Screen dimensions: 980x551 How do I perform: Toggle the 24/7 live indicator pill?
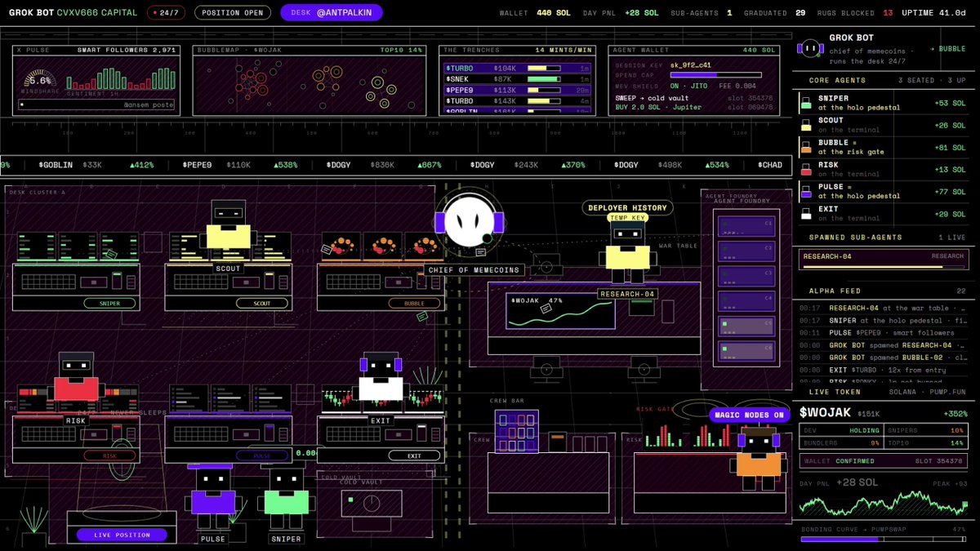tap(166, 13)
